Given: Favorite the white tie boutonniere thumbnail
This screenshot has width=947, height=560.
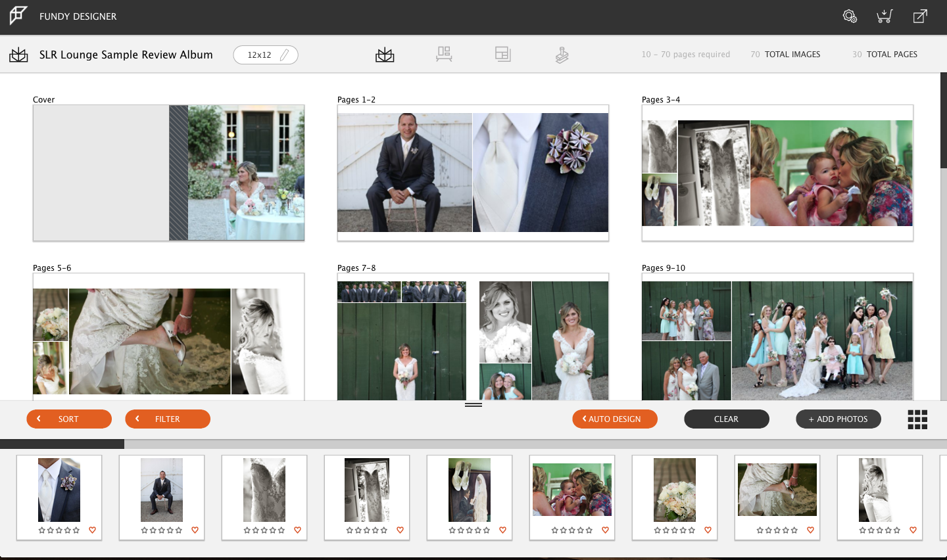Looking at the screenshot, I should click(x=92, y=530).
